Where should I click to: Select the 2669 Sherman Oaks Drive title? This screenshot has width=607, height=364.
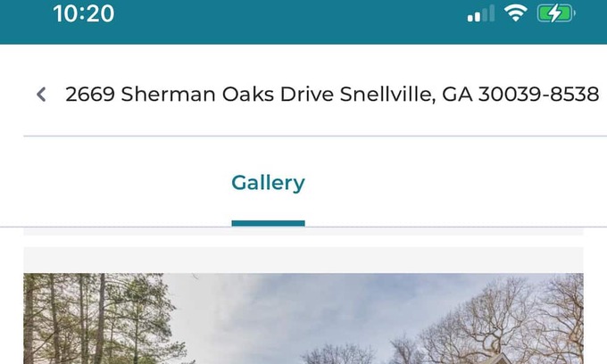pos(199,95)
